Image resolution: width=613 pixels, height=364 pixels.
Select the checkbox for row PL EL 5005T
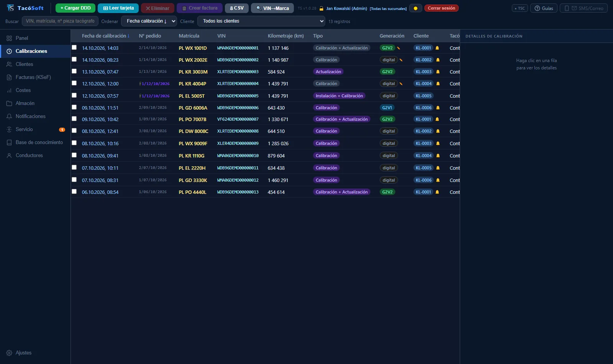click(x=74, y=95)
